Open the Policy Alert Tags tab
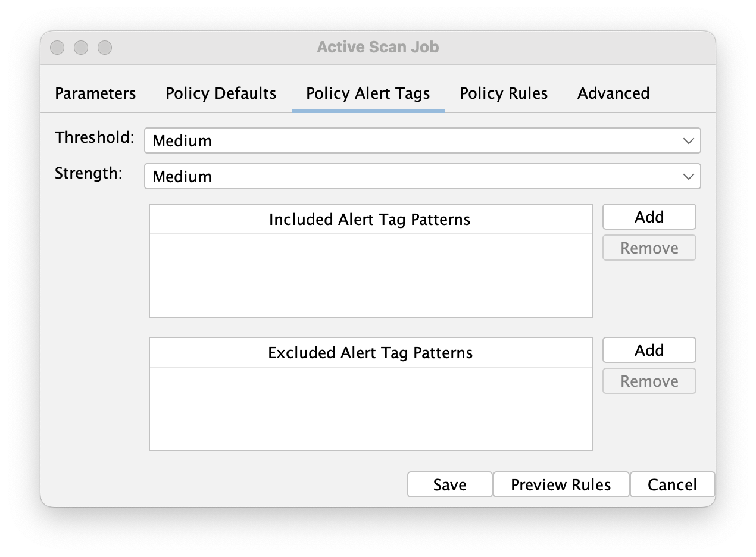Image resolution: width=756 pixels, height=557 pixels. pyautogui.click(x=367, y=93)
